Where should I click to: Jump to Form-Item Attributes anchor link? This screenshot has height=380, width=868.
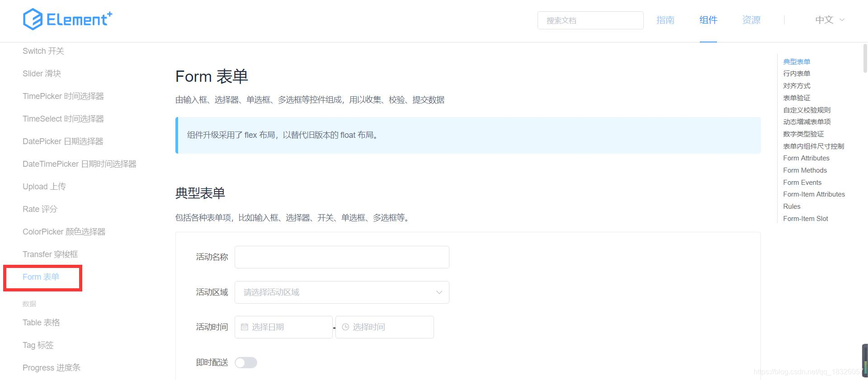tap(814, 194)
